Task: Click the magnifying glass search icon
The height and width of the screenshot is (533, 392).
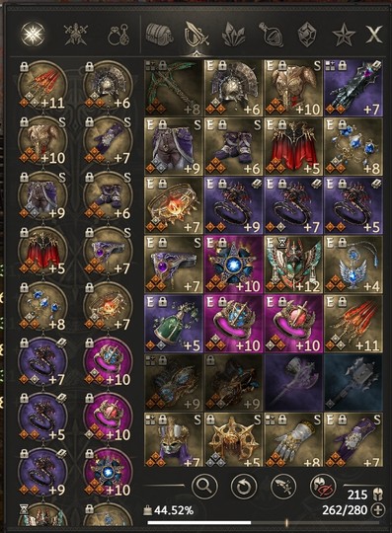Action: [204, 487]
